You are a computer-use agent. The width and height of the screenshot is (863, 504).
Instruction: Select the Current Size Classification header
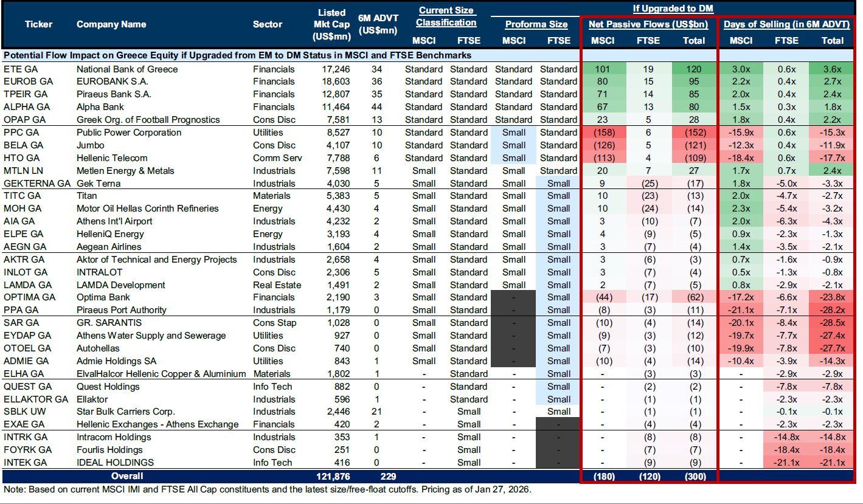pyautogui.click(x=446, y=16)
